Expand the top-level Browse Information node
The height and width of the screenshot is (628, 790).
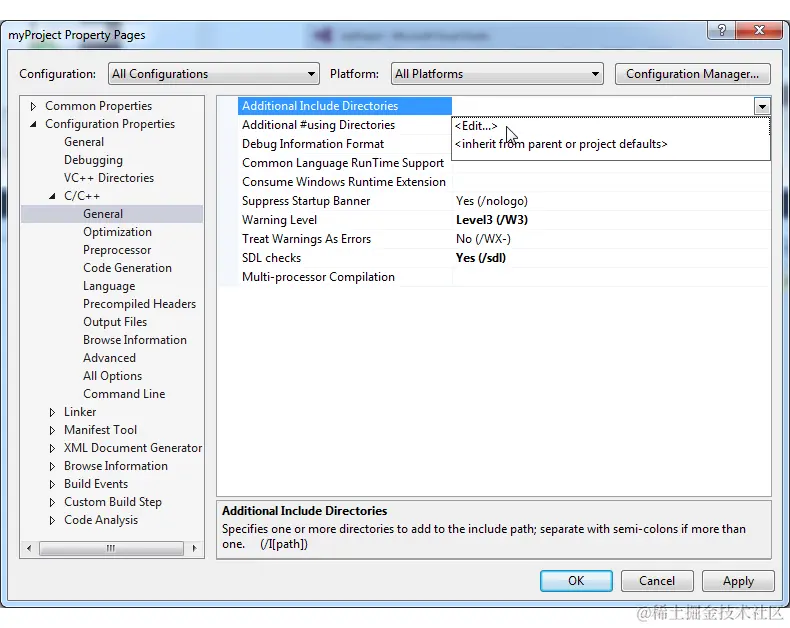click(52, 466)
